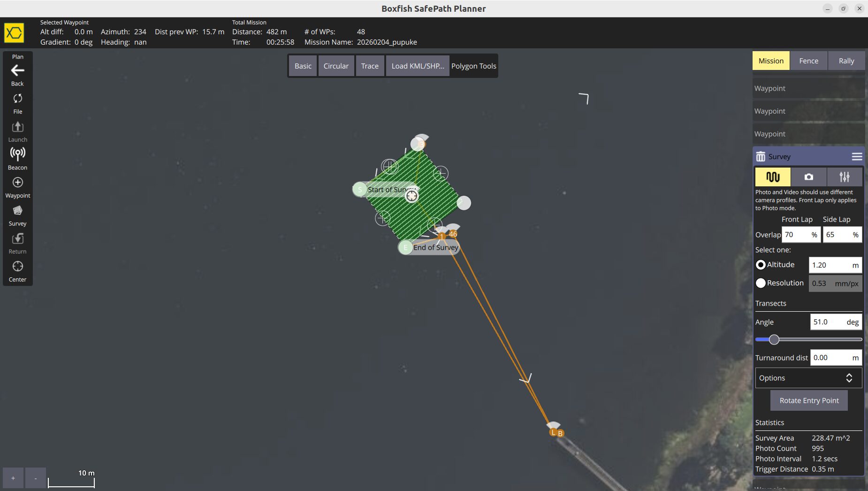This screenshot has width=868, height=491.
Task: Click the Center icon in the sidebar
Action: [x=17, y=266]
